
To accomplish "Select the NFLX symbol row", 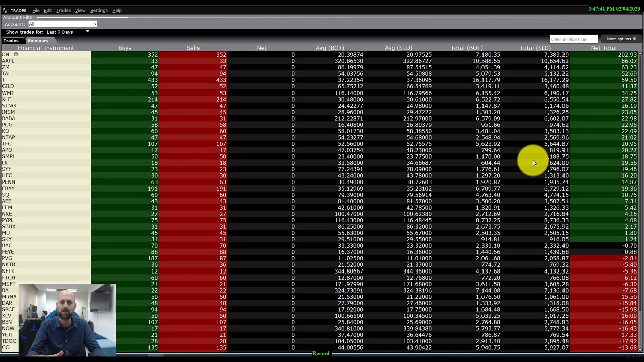I will [8, 271].
